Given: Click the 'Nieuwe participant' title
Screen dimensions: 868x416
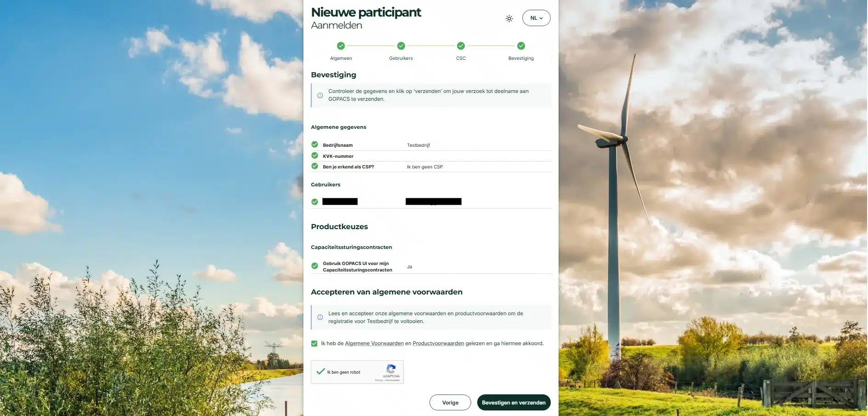Looking at the screenshot, I should point(366,12).
